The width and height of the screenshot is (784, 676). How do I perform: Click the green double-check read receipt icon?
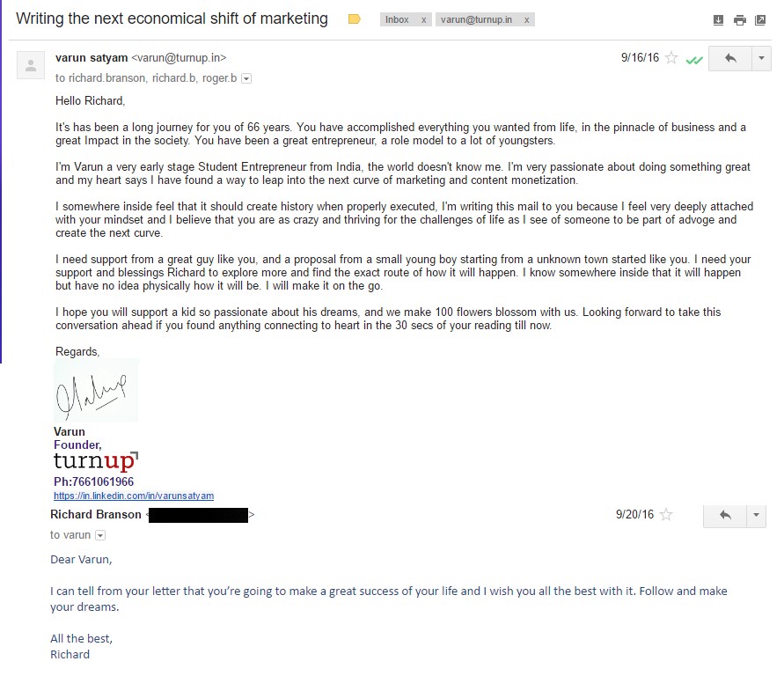pos(694,60)
